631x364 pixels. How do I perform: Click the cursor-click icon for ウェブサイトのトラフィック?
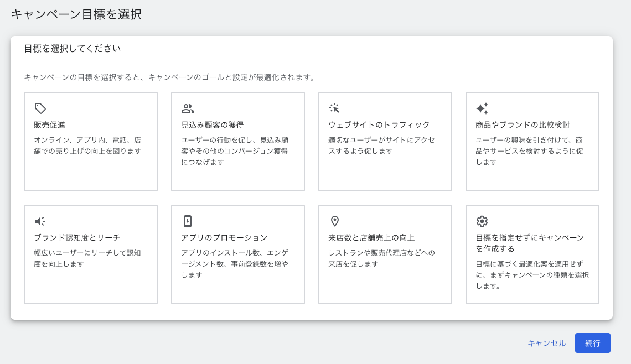tap(334, 108)
